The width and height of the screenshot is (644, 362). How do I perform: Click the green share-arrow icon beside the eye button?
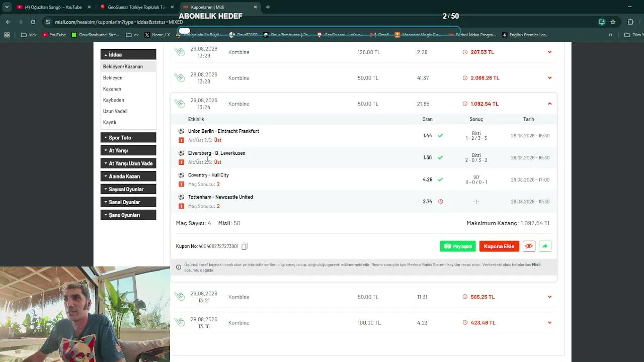pos(545,246)
